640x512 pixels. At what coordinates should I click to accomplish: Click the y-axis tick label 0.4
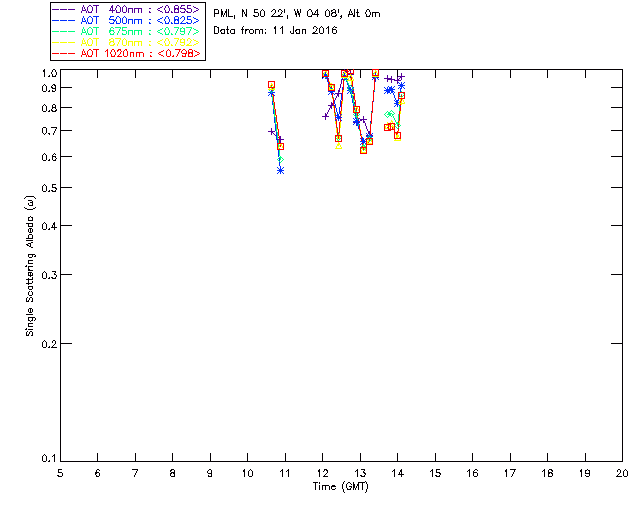49,226
